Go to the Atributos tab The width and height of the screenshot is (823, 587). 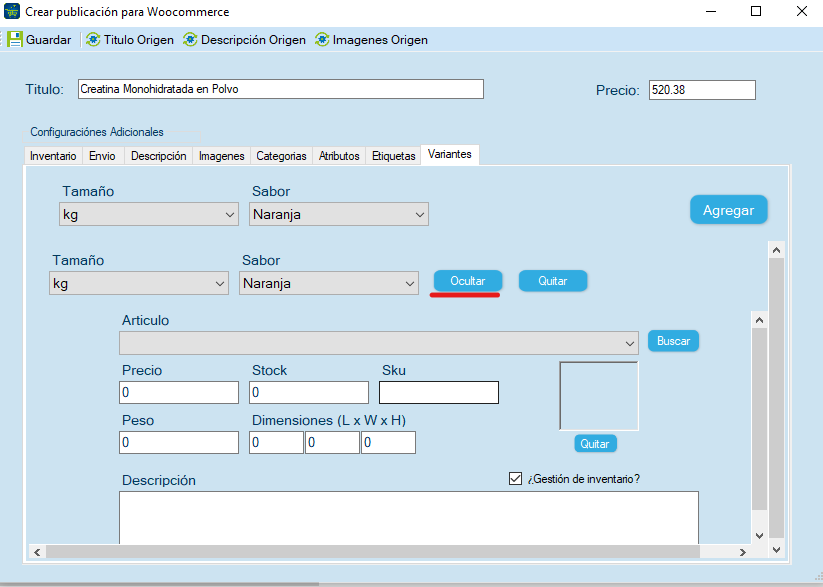click(x=339, y=156)
